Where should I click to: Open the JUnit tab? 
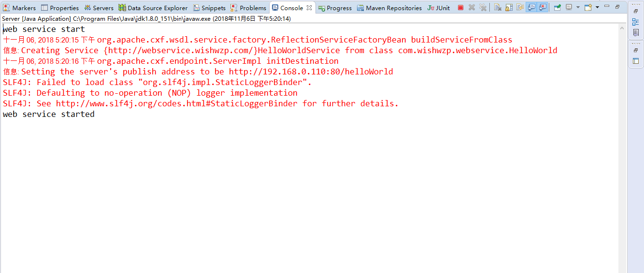[x=439, y=8]
